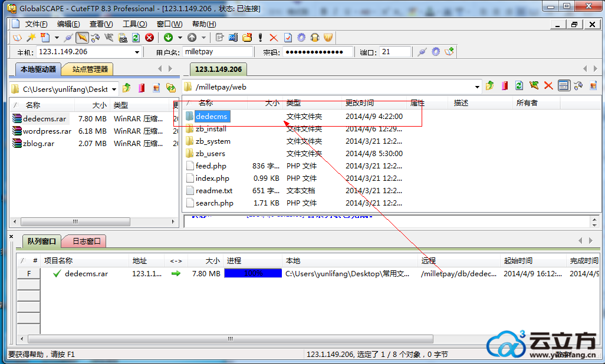The height and width of the screenshot is (364, 605).
Task: Click the add-to-Site-Manager book icon with plus
Action: click(449, 52)
